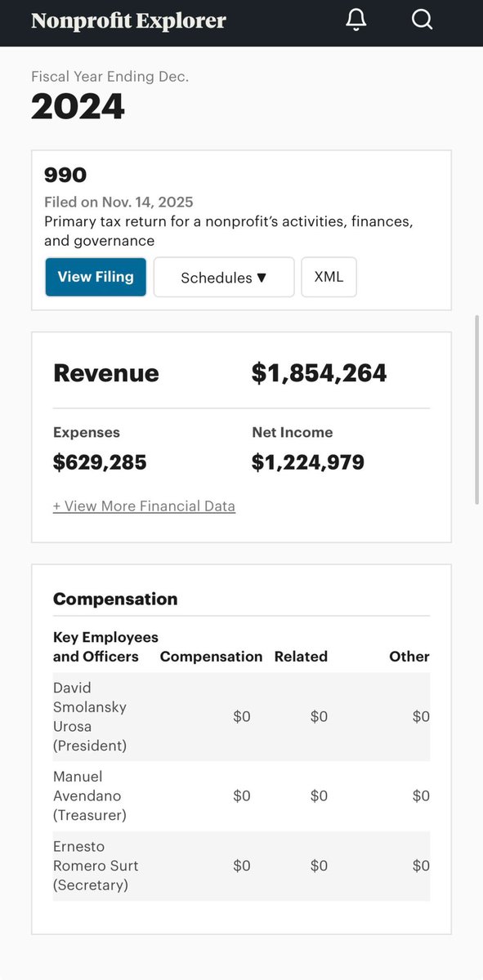Viewport: 483px width, 980px height.
Task: Click the View Filing button
Action: [x=96, y=277]
